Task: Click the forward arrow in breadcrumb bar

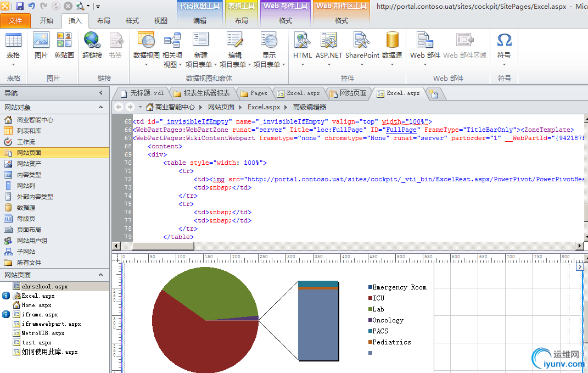Action: (130, 107)
